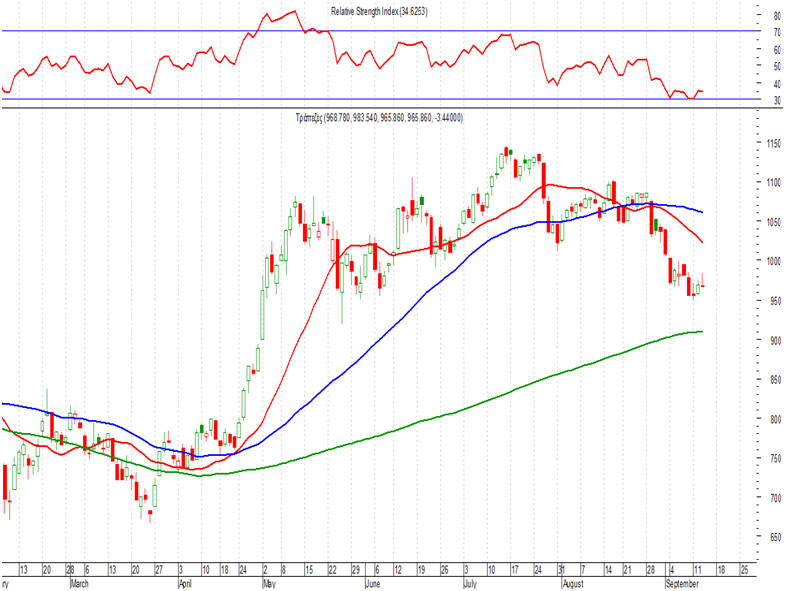Click the 1000 price axis label
Image resolution: width=785 pixels, height=591 pixels.
coord(773,261)
